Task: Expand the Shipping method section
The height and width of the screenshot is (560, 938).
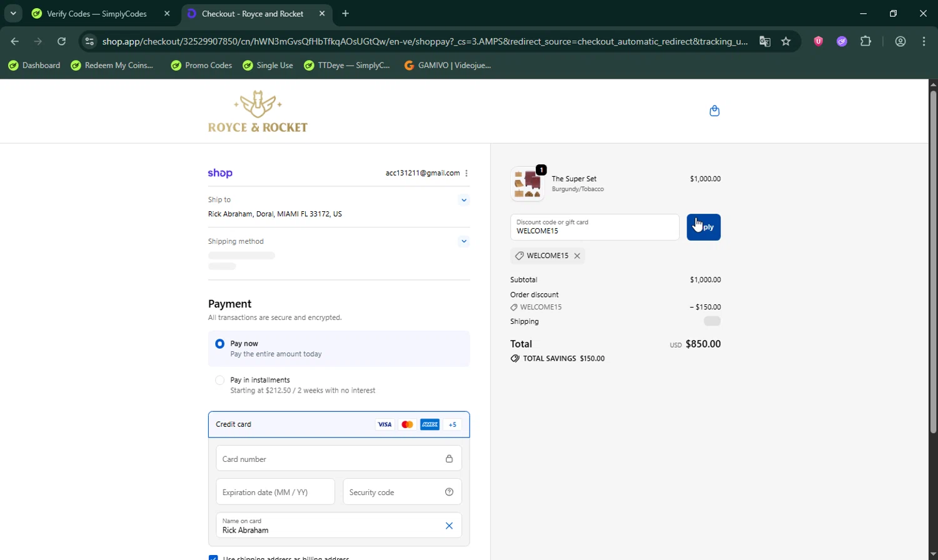Action: (463, 241)
